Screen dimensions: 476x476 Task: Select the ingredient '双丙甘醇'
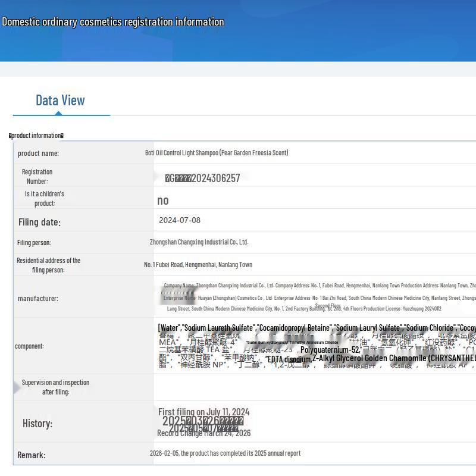[197, 357]
